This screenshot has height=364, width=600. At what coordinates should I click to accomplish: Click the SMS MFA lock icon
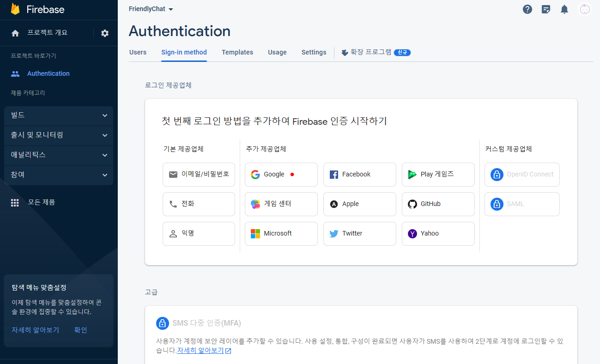pos(163,323)
